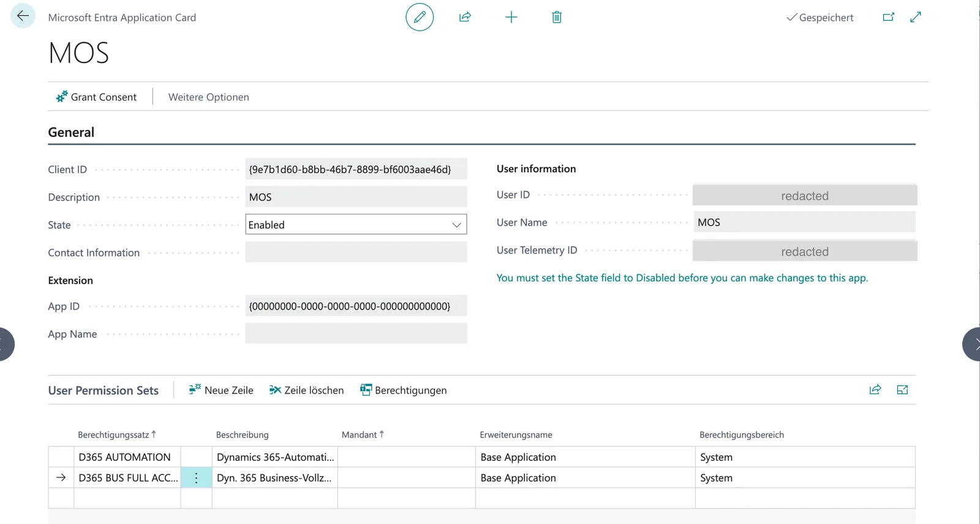Click Zeile löschen action
Image resolution: width=980 pixels, height=524 pixels.
tap(306, 390)
